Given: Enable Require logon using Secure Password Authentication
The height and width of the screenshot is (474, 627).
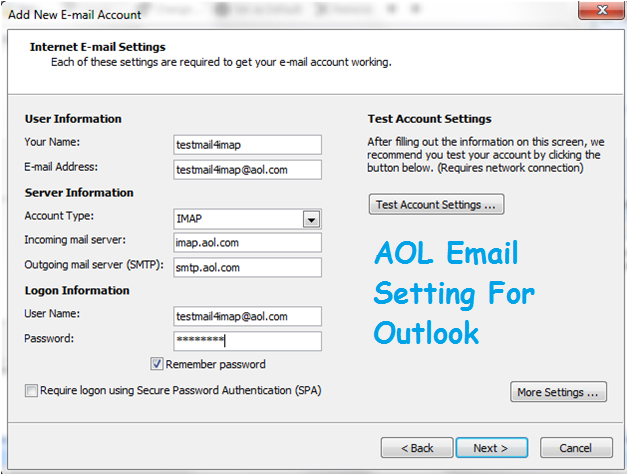Looking at the screenshot, I should click(x=31, y=390).
